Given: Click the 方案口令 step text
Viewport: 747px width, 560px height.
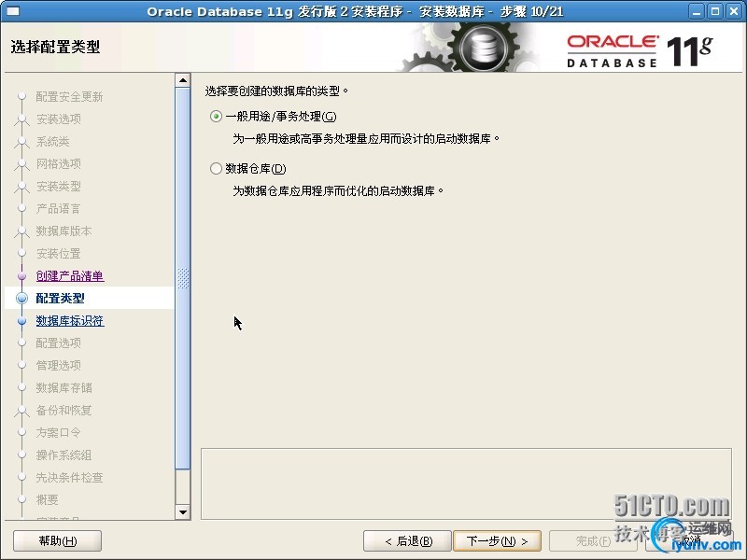Looking at the screenshot, I should click(59, 432).
